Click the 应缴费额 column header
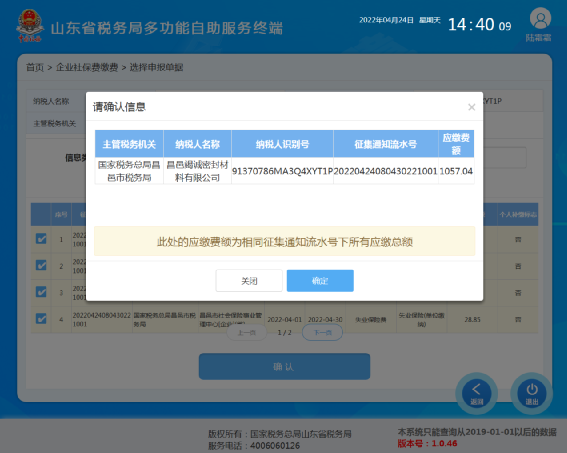 point(456,144)
